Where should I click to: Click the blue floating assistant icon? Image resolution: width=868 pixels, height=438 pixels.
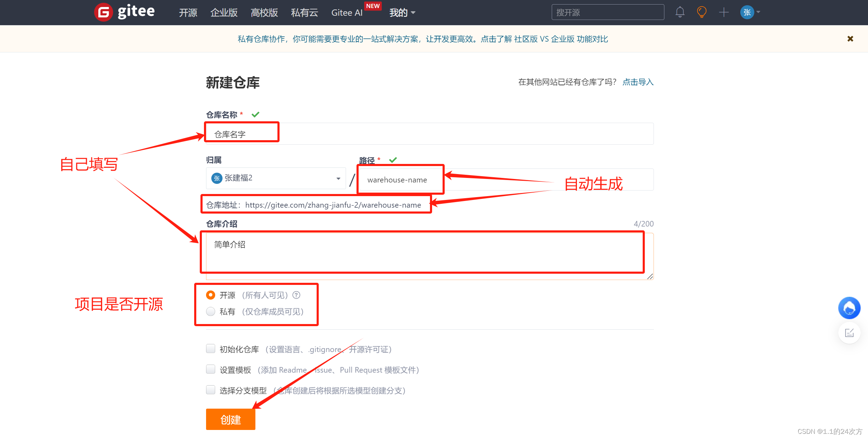(x=849, y=308)
